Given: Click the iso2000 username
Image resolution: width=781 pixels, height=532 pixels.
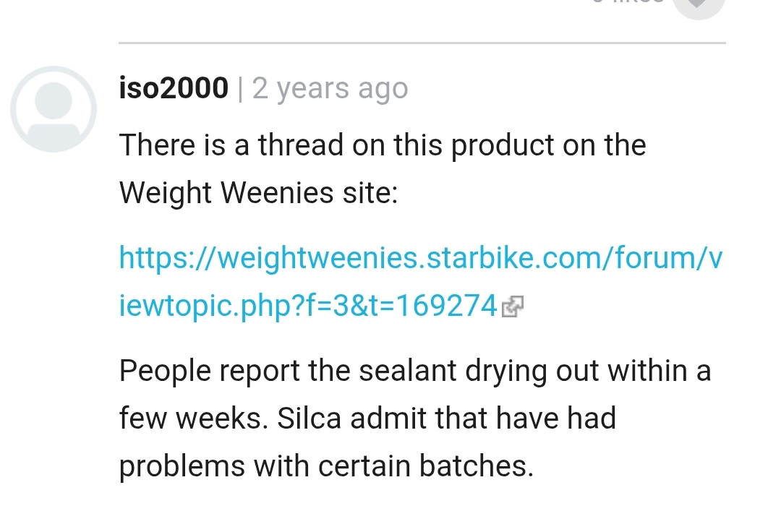Looking at the screenshot, I should coord(174,88).
